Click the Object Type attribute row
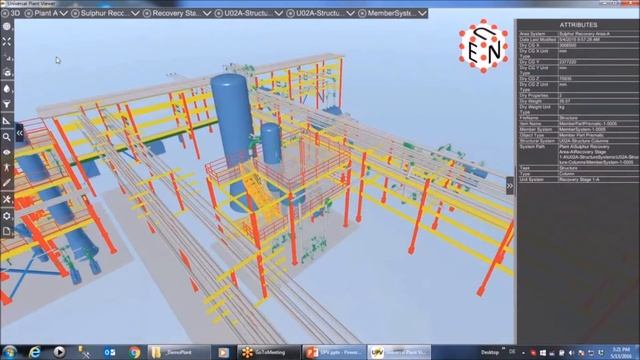640x360 pixels. tap(578, 135)
